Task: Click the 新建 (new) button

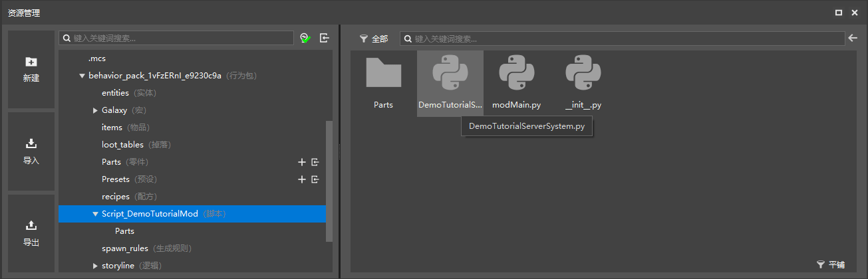Action: [31, 69]
